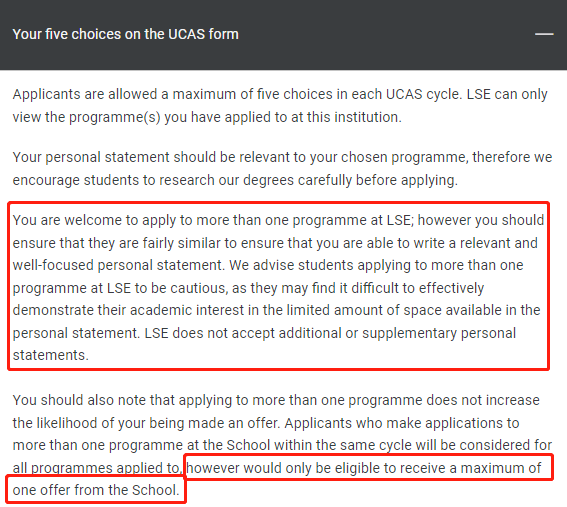This screenshot has height=507, width=567.
Task: Click the word 'statements.' ending the highlighted paragraph
Action: point(51,355)
